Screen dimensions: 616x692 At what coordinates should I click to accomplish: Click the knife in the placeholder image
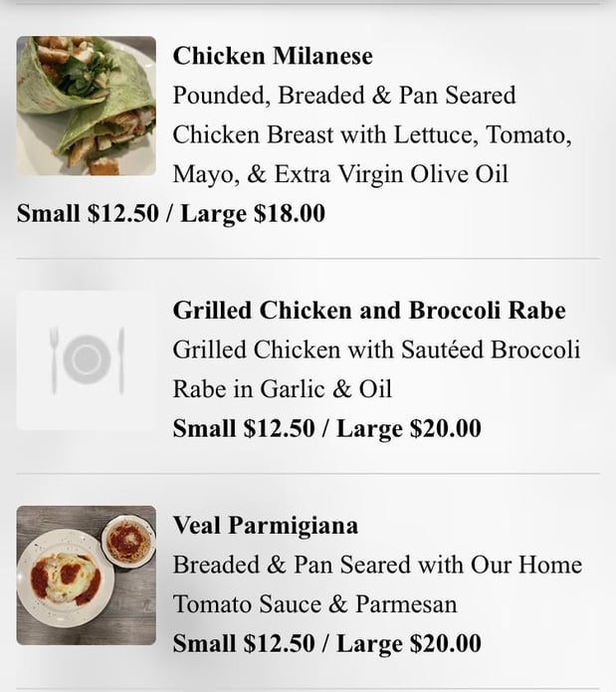(120, 359)
